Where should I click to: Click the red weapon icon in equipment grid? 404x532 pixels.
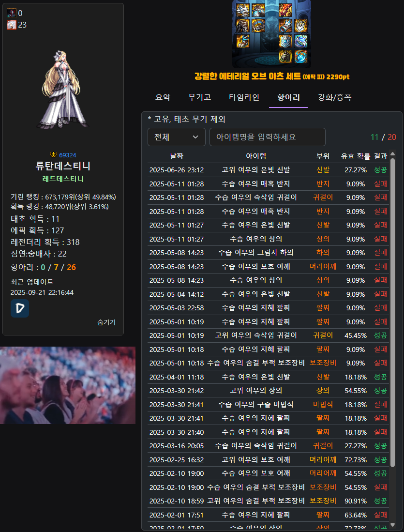(x=286, y=10)
